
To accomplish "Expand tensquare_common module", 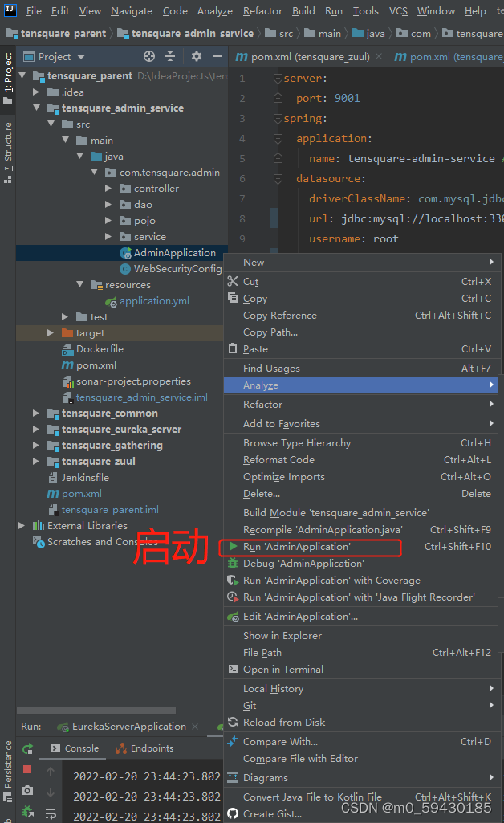I will [x=35, y=413].
